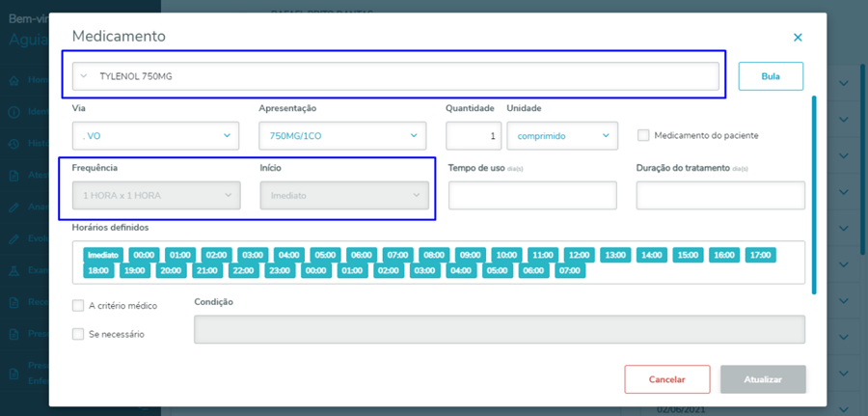Select the 09:00 time chip
868x416 pixels.
(471, 256)
